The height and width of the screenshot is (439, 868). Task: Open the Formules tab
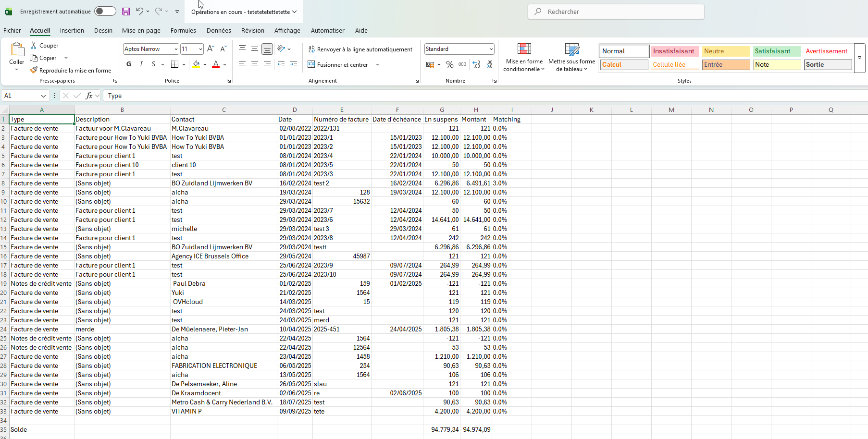pos(183,30)
